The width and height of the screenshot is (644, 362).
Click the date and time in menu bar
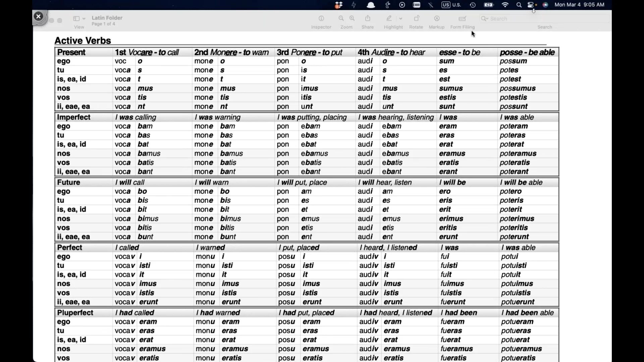tap(580, 5)
